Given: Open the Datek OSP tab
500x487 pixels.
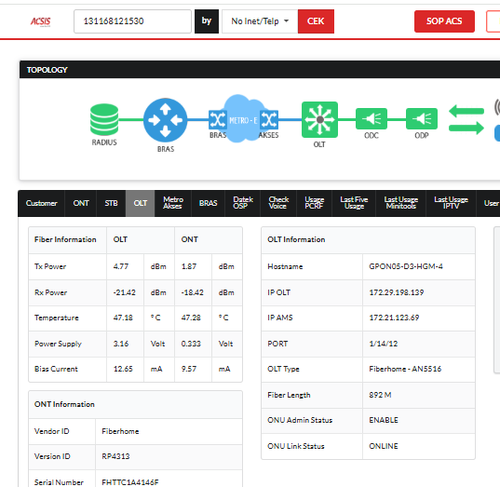Looking at the screenshot, I should pos(243,203).
